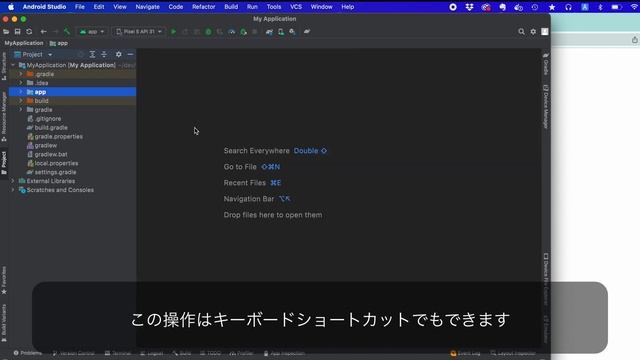Open the Navigate menu

(x=147, y=7)
